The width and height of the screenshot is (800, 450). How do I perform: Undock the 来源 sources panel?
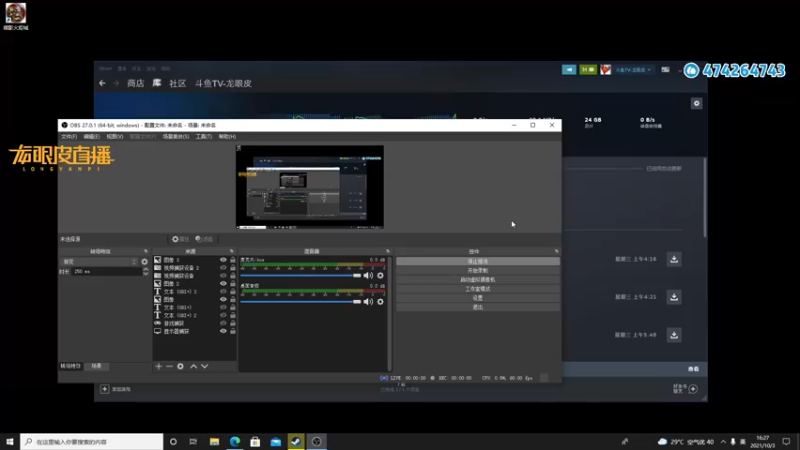coord(232,252)
